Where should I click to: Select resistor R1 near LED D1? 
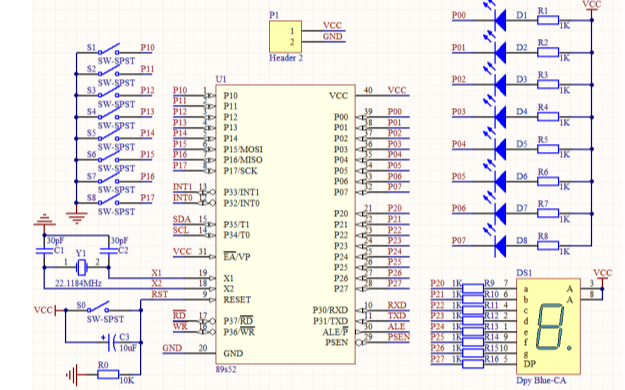click(548, 20)
